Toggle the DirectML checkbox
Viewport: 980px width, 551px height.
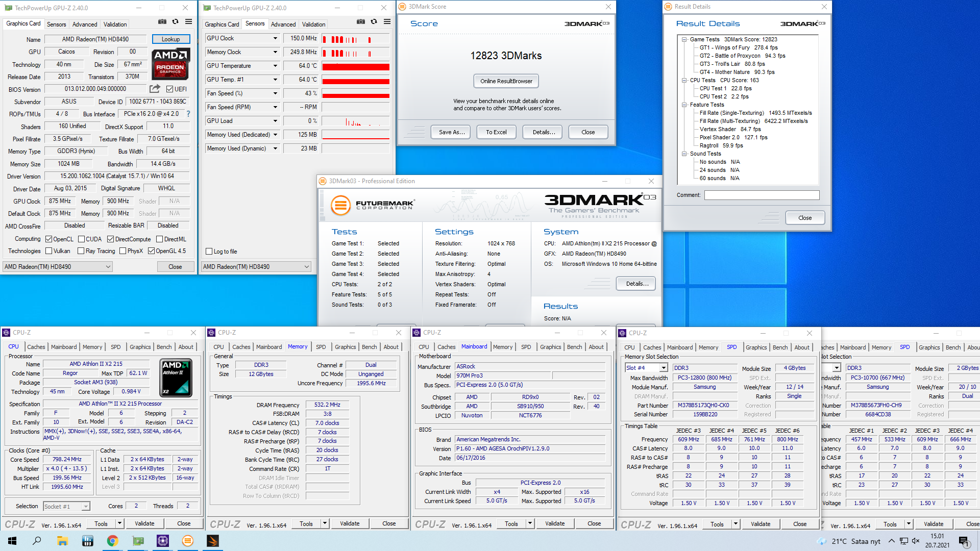click(160, 239)
